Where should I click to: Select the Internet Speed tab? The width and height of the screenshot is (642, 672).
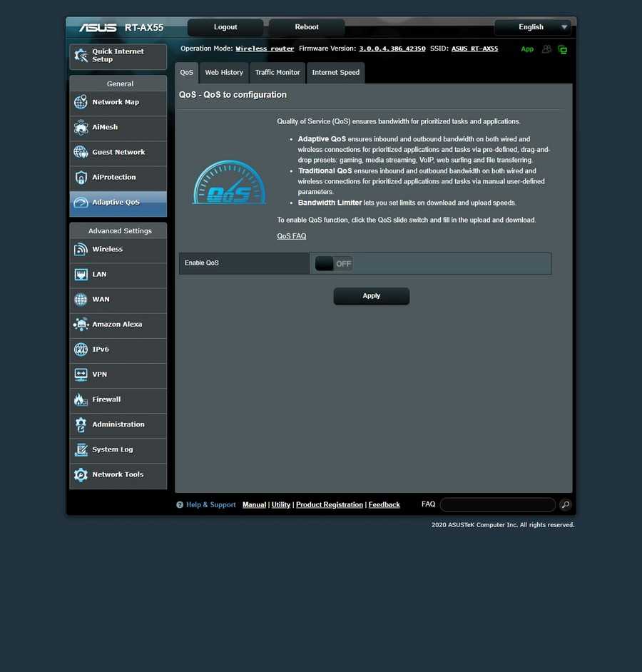coord(335,73)
